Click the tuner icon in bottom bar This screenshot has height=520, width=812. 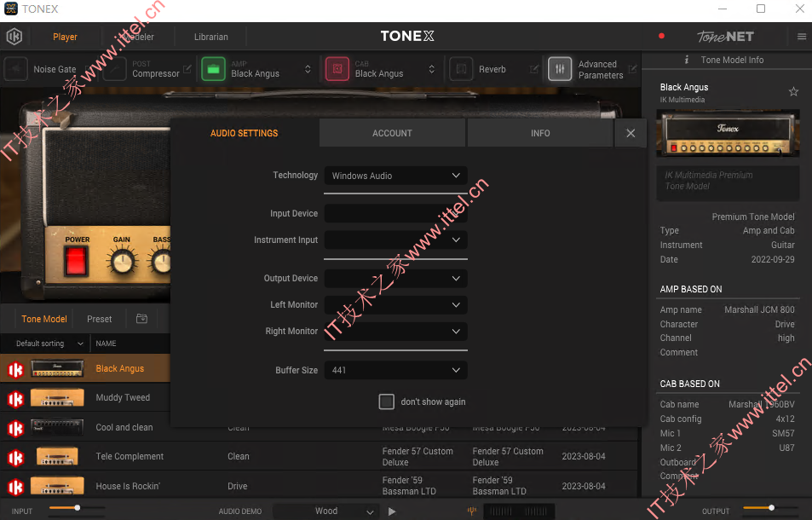(472, 511)
